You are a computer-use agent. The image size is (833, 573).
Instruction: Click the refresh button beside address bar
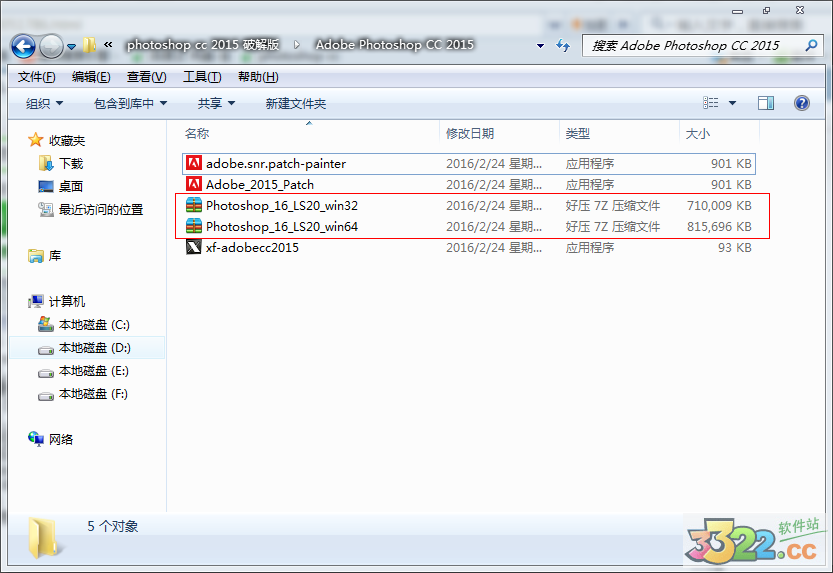563,46
